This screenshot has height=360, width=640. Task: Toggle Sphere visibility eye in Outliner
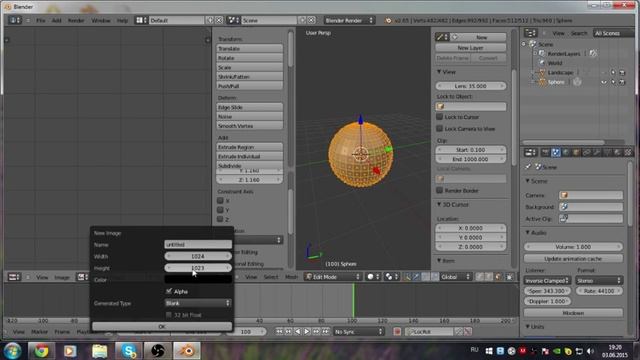point(604,82)
